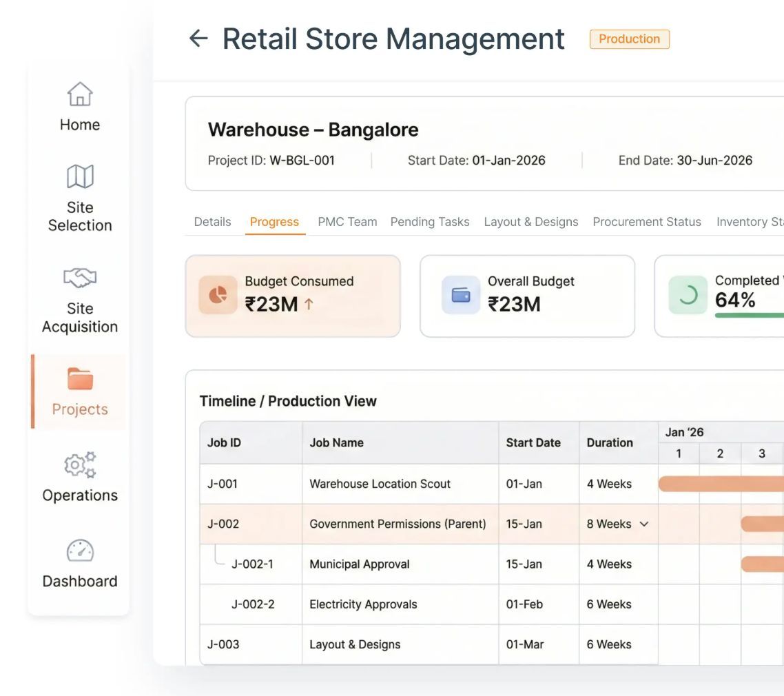Viewport: 784px width, 696px height.
Task: Select the Progress tab
Action: point(274,221)
